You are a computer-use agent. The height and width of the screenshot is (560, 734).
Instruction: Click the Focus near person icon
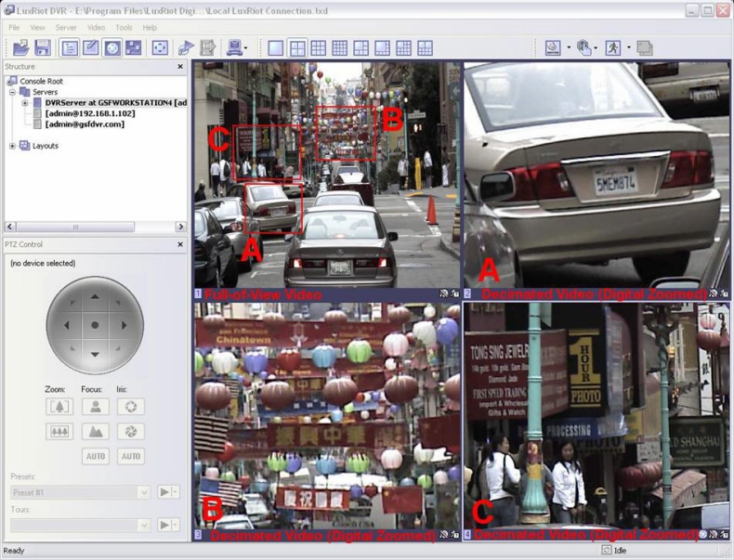(x=95, y=407)
